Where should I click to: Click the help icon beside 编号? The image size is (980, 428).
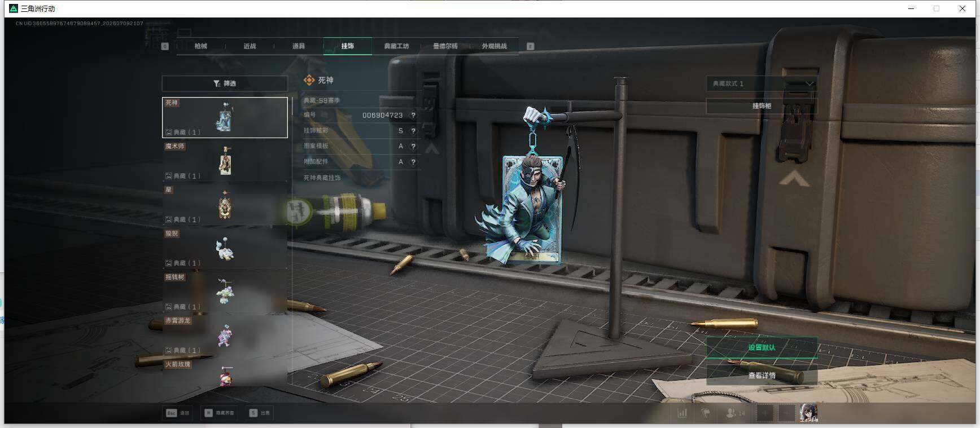(413, 115)
